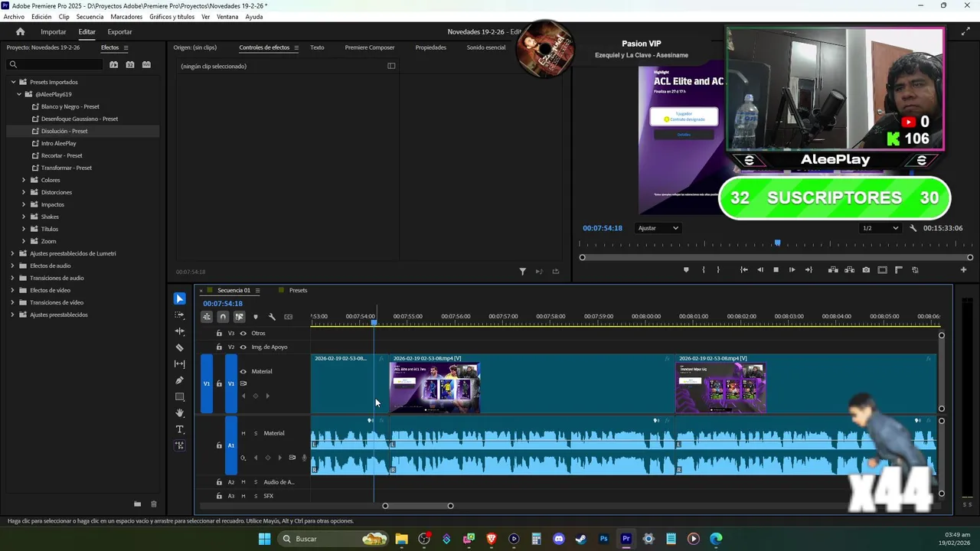Open the Secuencia menu
Screen dimensions: 980x551
pyautogui.click(x=90, y=17)
